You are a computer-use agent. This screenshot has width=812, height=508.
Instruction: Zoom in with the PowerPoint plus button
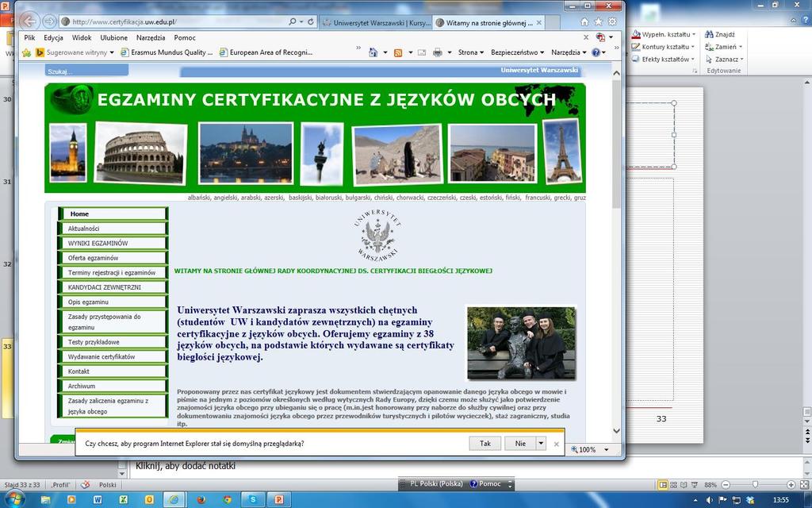click(x=791, y=485)
